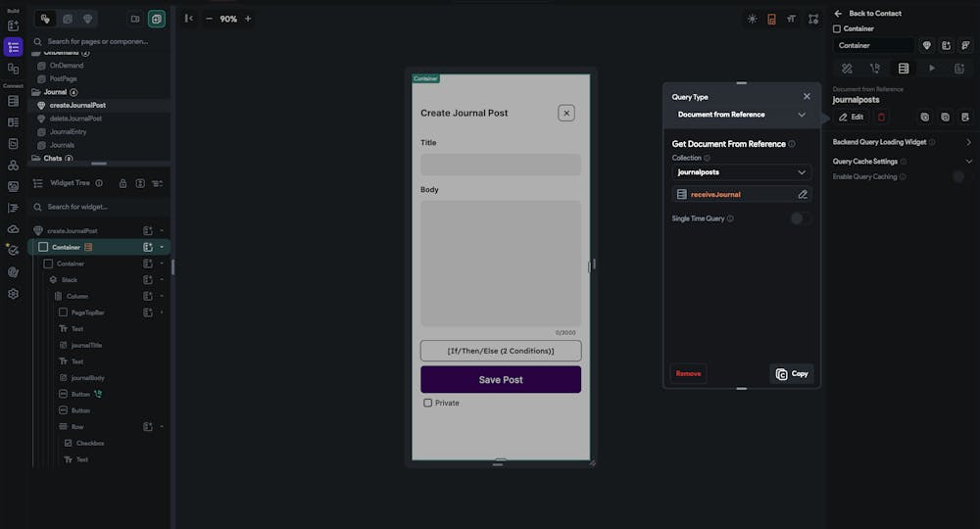Select the Widget Tree sidebar icon

tap(13, 47)
